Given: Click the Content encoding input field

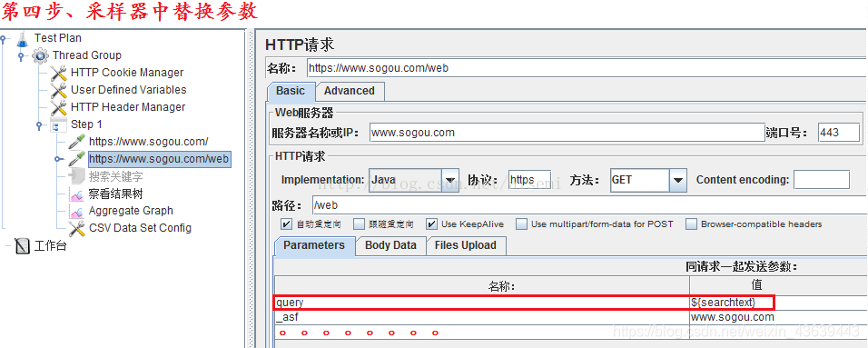Looking at the screenshot, I should [821, 180].
